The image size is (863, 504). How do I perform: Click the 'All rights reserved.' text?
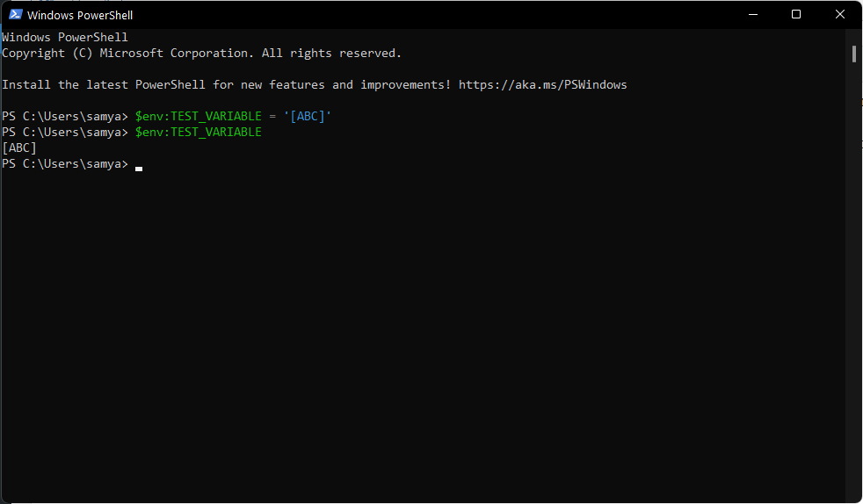click(331, 54)
